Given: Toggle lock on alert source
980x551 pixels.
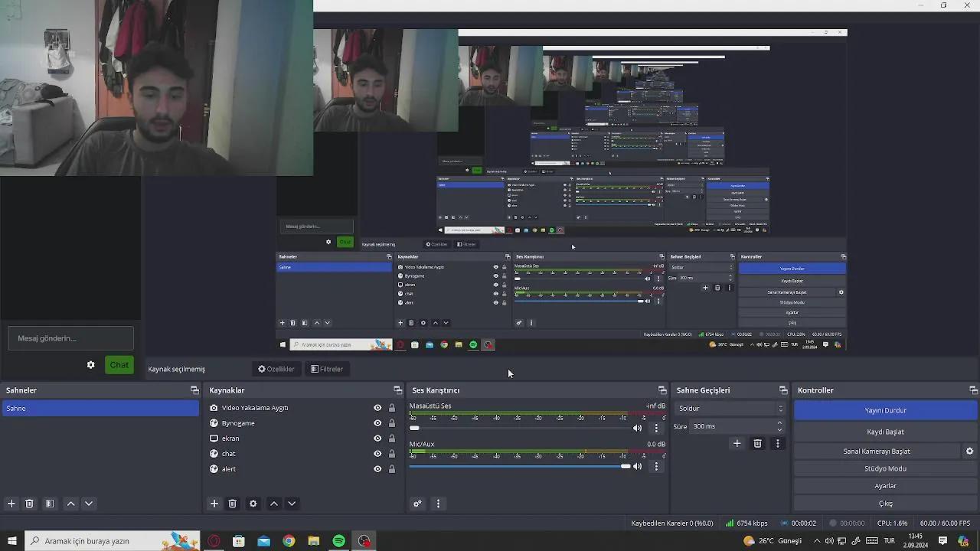Looking at the screenshot, I should 392,469.
